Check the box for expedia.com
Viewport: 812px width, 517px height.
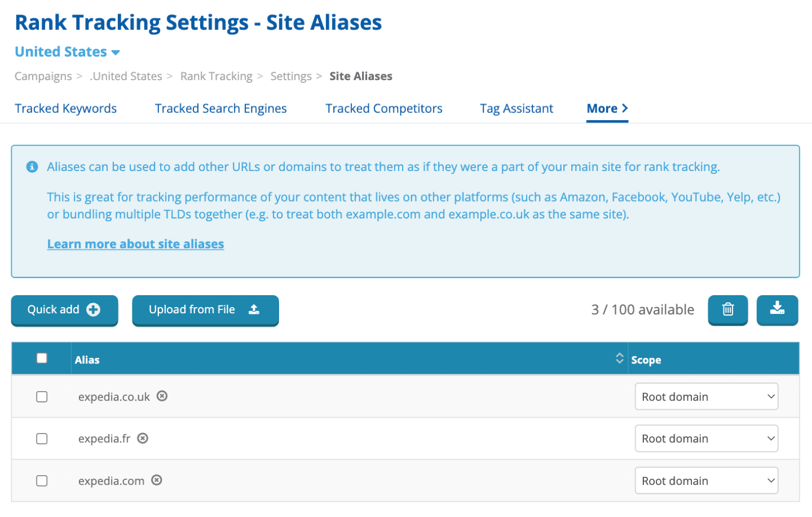(42, 481)
